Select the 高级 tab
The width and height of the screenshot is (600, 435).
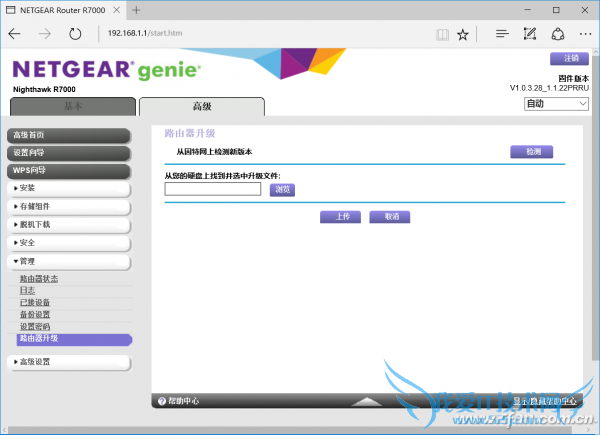[x=202, y=106]
